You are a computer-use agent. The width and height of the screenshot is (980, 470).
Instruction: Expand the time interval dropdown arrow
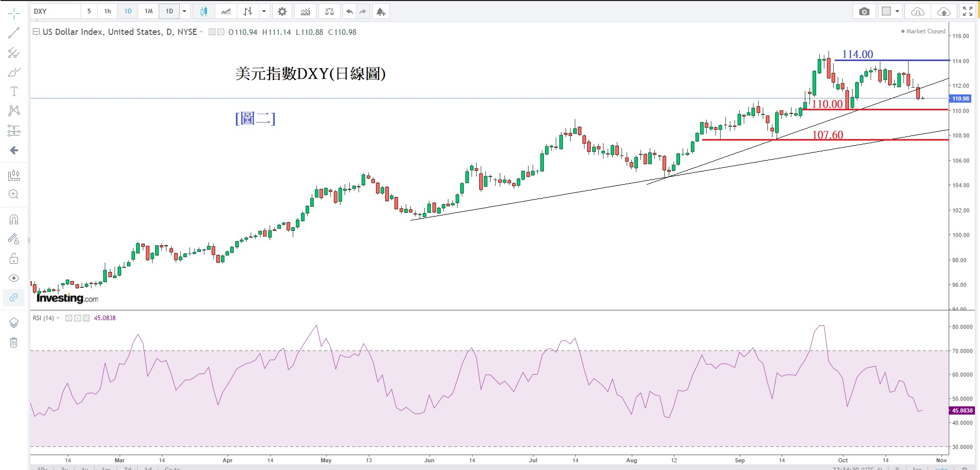(184, 11)
